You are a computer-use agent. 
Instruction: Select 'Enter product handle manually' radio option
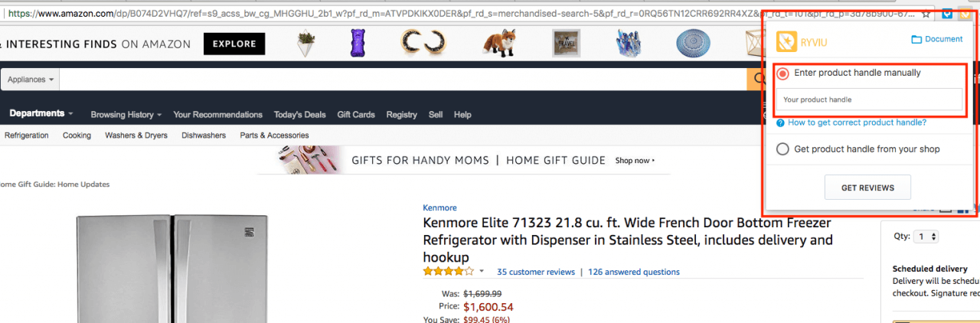[783, 73]
